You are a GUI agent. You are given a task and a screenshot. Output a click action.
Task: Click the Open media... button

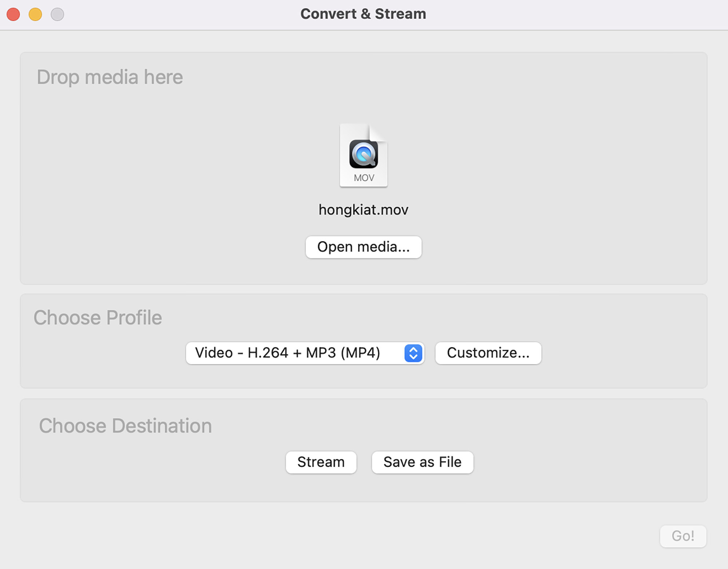click(x=364, y=247)
